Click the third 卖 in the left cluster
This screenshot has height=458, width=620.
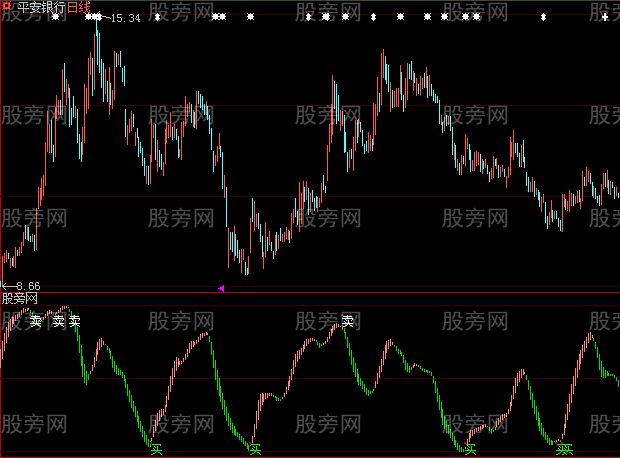tap(75, 321)
